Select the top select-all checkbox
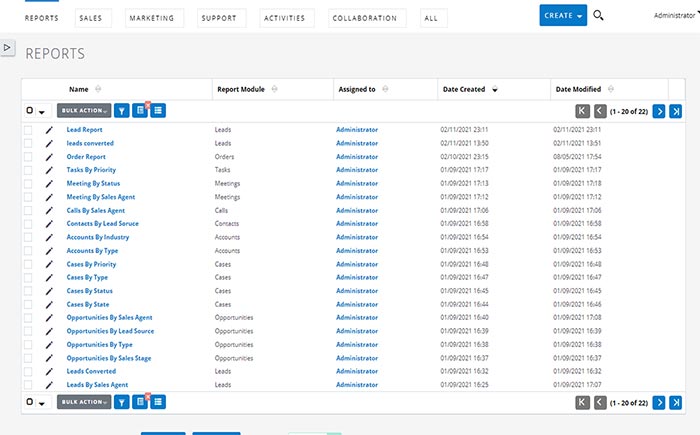The height and width of the screenshot is (435, 700). [29, 110]
